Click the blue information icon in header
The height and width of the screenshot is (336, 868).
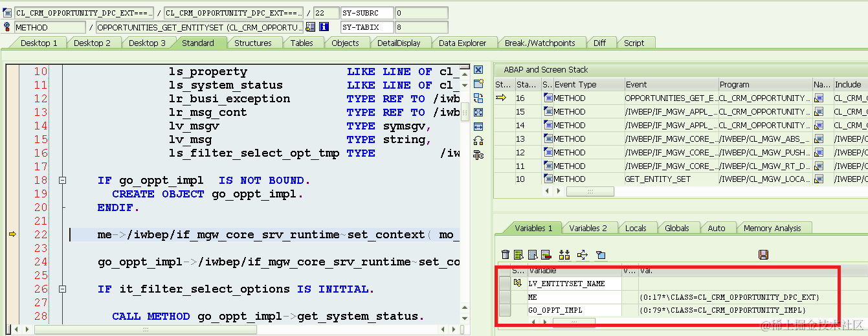click(324, 27)
